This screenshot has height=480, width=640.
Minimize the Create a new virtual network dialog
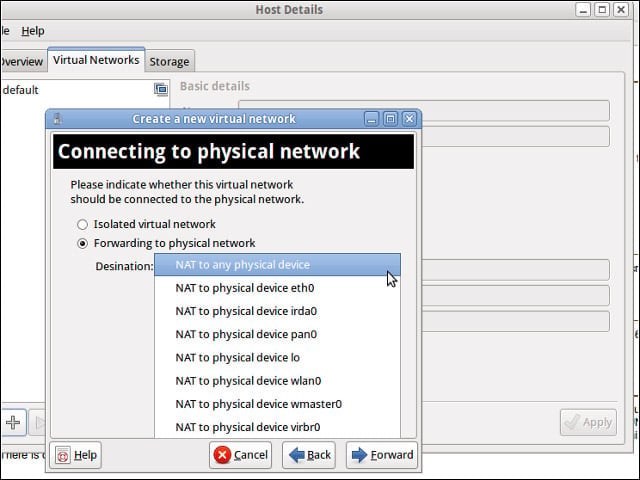(371, 119)
